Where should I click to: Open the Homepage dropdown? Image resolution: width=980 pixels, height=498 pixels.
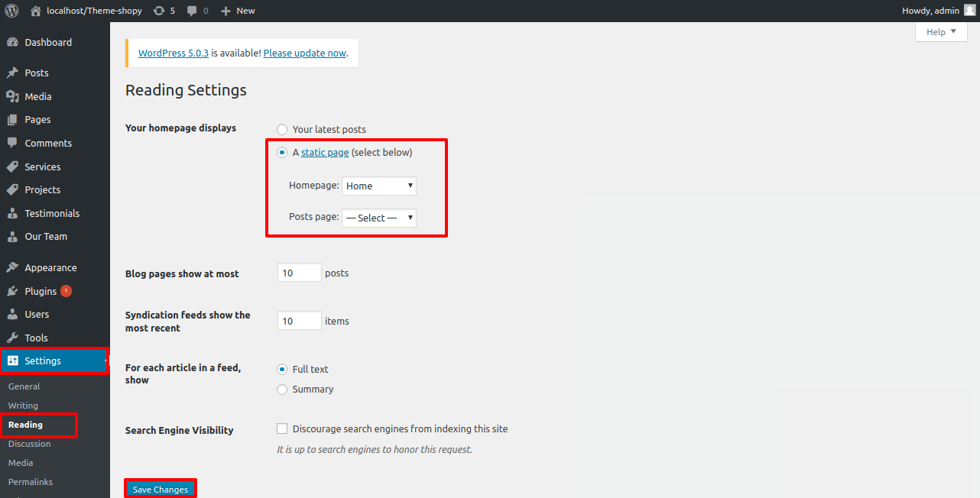click(379, 186)
